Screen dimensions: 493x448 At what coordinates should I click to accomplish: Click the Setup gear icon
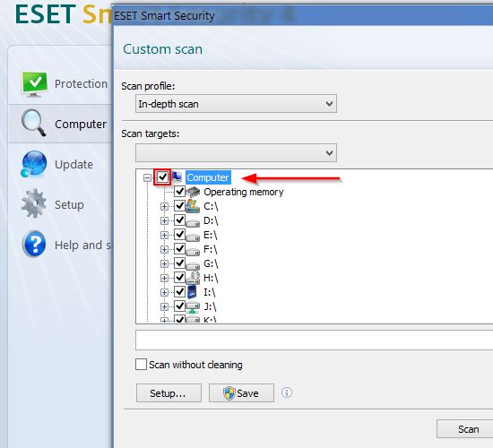point(34,203)
